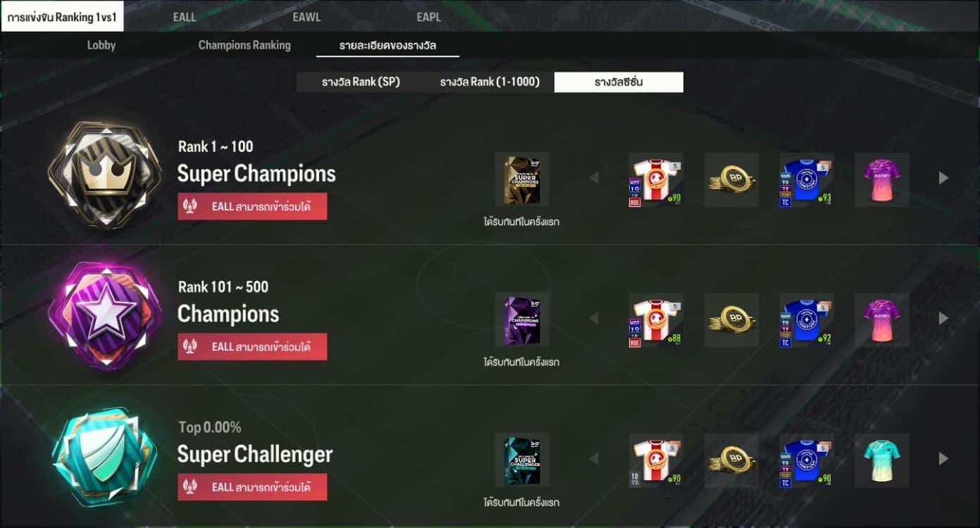The image size is (980, 528).
Task: Show previous rewards in the Super Champions row
Action: tap(594, 178)
